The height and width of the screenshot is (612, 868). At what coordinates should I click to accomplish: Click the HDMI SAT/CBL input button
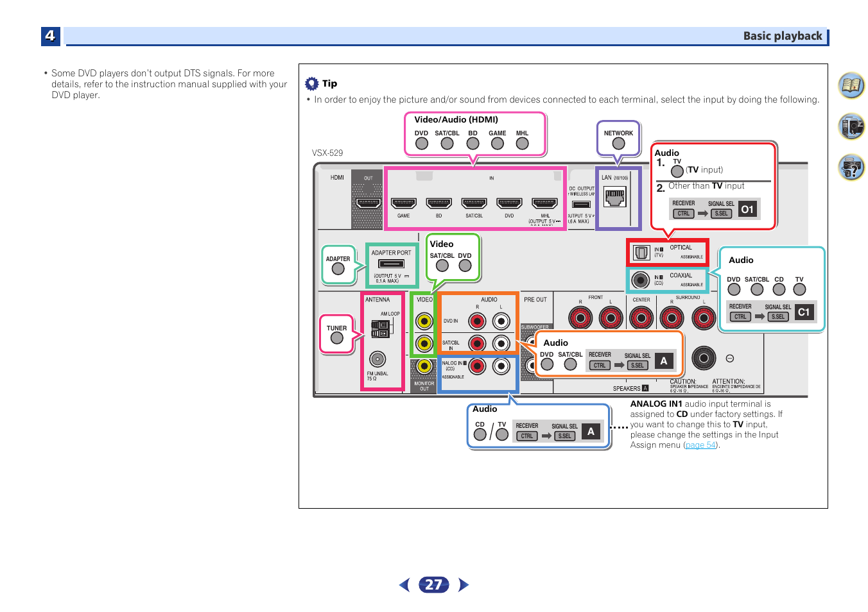[x=447, y=143]
